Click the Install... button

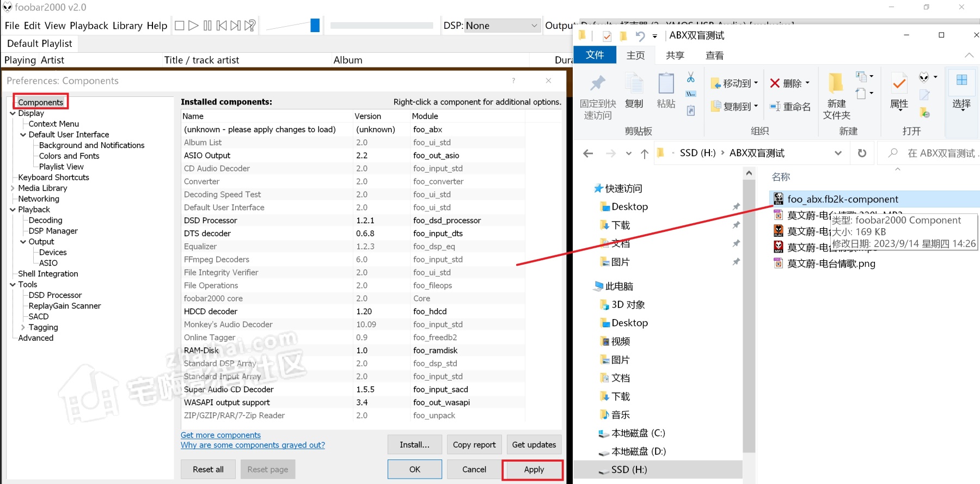click(414, 445)
